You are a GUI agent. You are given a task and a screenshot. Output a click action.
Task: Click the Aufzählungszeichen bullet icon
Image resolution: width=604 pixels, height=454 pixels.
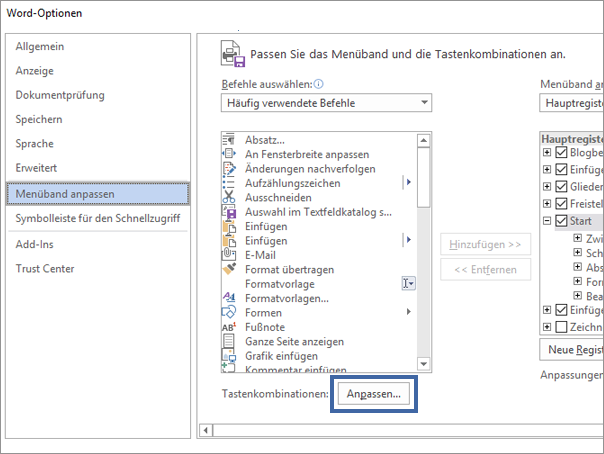coord(228,183)
